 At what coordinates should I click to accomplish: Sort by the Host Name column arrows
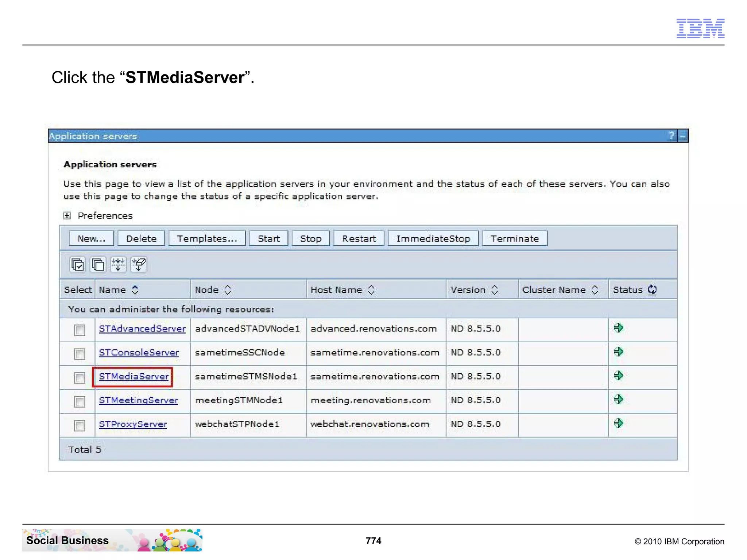tap(371, 290)
